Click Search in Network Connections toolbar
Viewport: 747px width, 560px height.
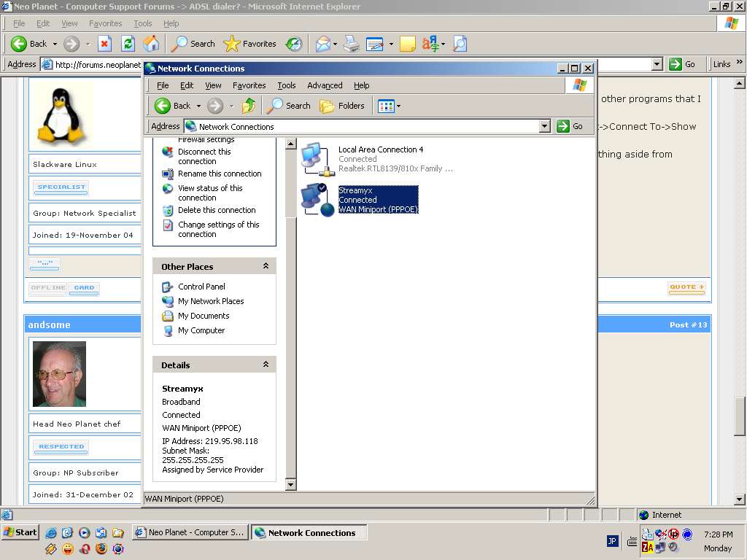pyautogui.click(x=288, y=106)
